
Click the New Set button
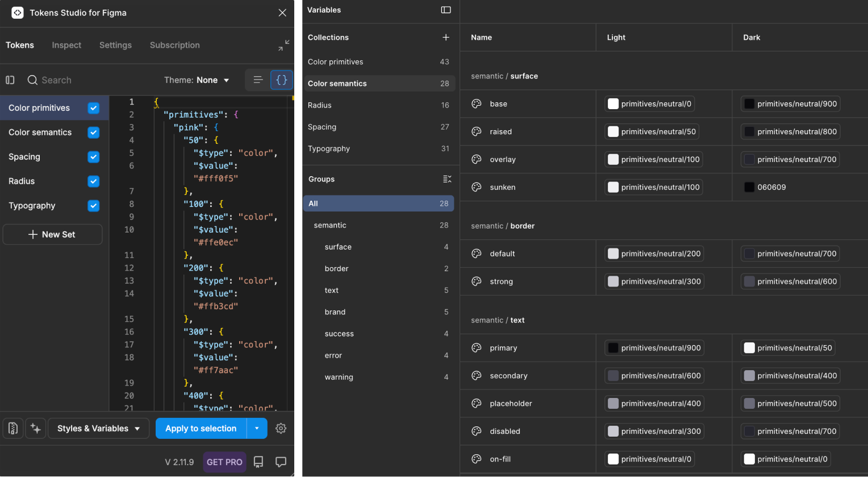tap(52, 234)
